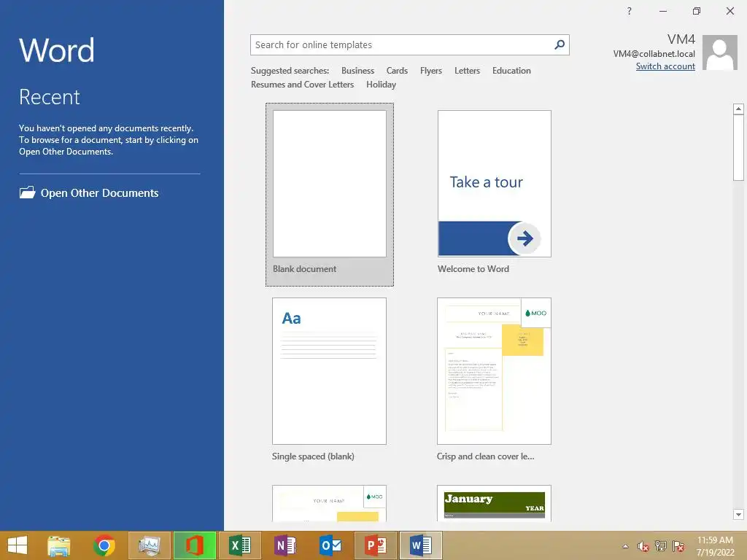This screenshot has width=747, height=560.
Task: Click the Blank document caption
Action: tap(304, 268)
